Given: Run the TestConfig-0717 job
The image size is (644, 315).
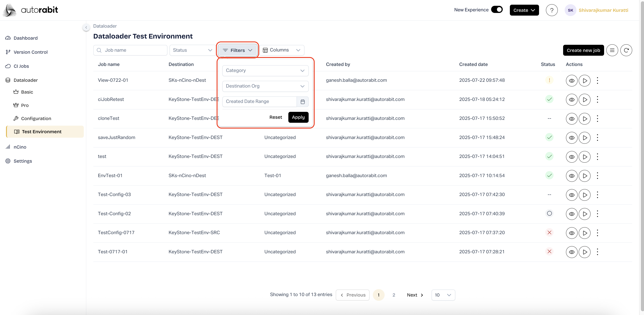Looking at the screenshot, I should (x=585, y=233).
